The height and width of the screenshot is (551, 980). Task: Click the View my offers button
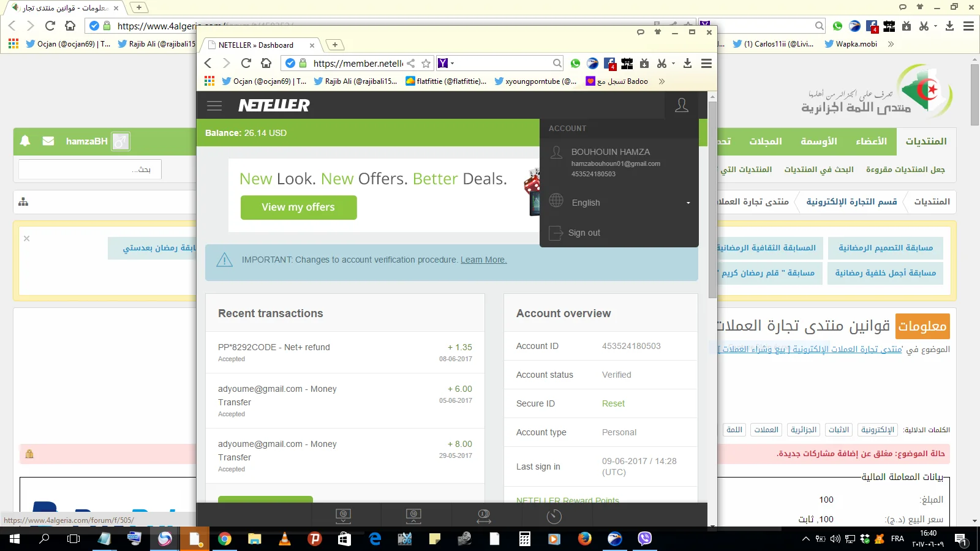click(x=298, y=207)
